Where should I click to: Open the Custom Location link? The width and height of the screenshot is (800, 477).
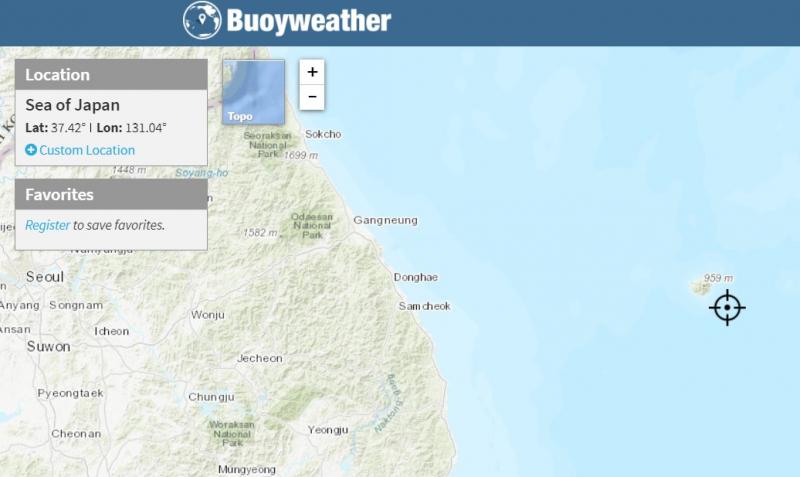pos(86,150)
